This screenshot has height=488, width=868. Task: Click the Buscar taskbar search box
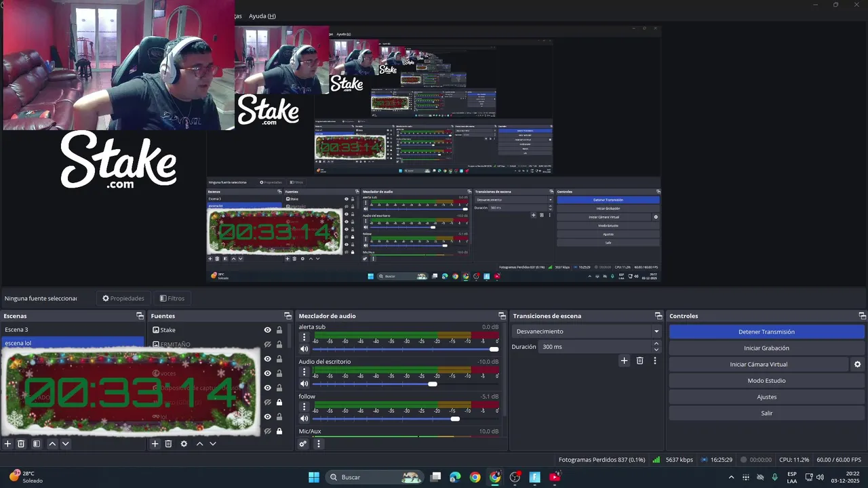tap(374, 477)
